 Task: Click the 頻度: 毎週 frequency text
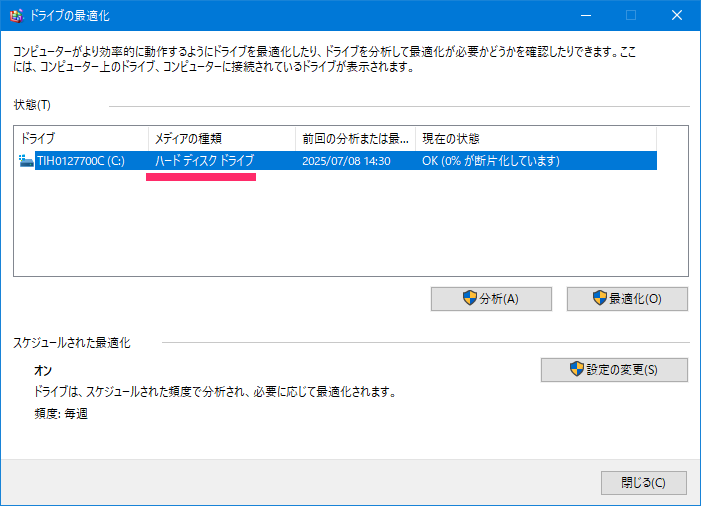pos(61,413)
